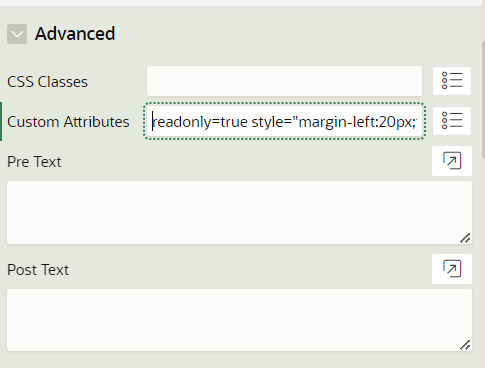Focus the Pre Text textarea
The width and height of the screenshot is (485, 368).
(x=239, y=212)
